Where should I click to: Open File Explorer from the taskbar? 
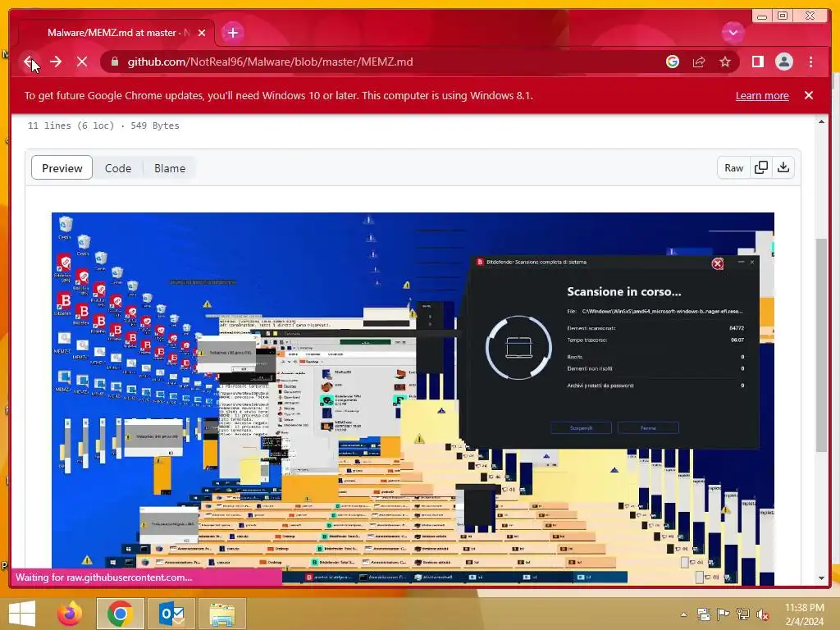221,614
